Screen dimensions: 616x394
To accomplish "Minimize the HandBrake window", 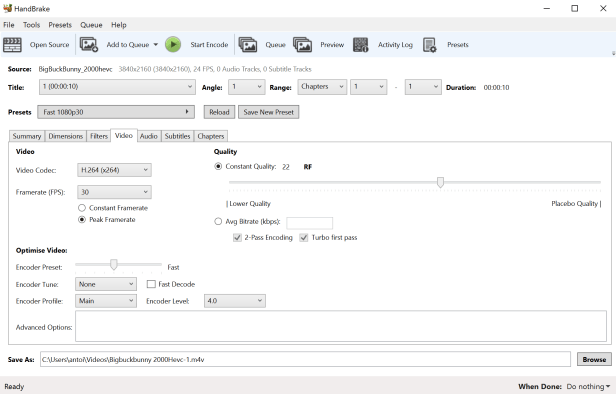I will [546, 8].
